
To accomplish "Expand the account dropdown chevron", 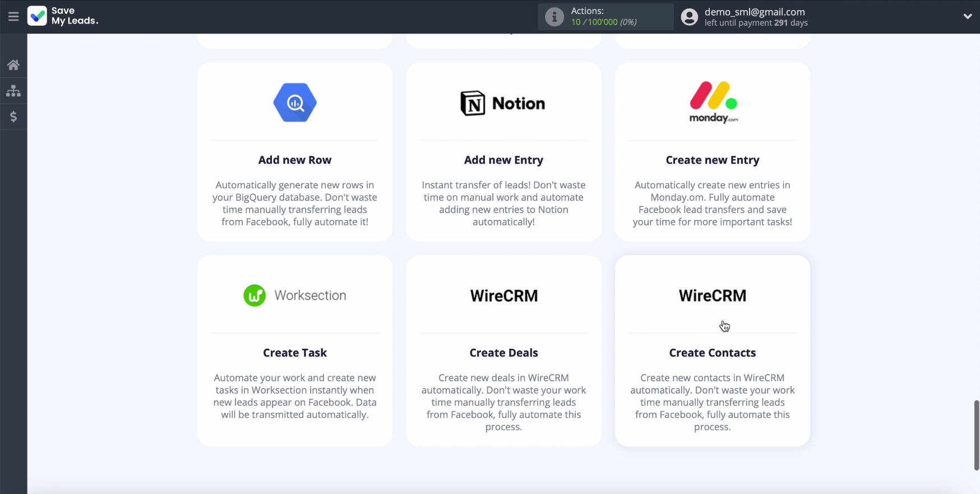I will tap(968, 17).
